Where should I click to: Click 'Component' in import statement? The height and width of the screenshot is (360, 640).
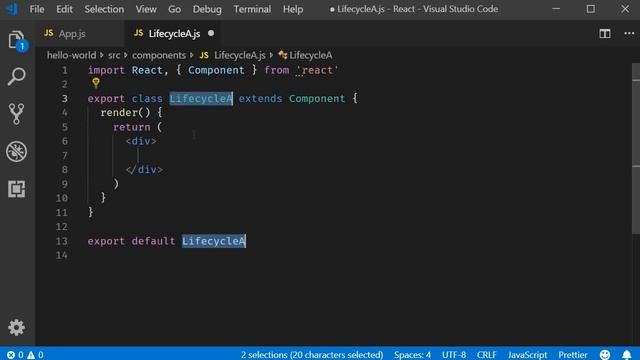216,70
